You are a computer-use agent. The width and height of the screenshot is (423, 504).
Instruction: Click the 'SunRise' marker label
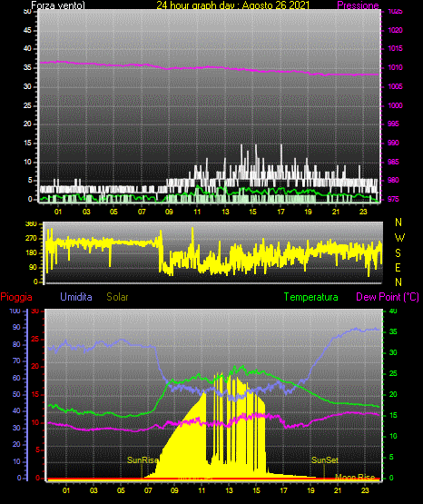143,460
